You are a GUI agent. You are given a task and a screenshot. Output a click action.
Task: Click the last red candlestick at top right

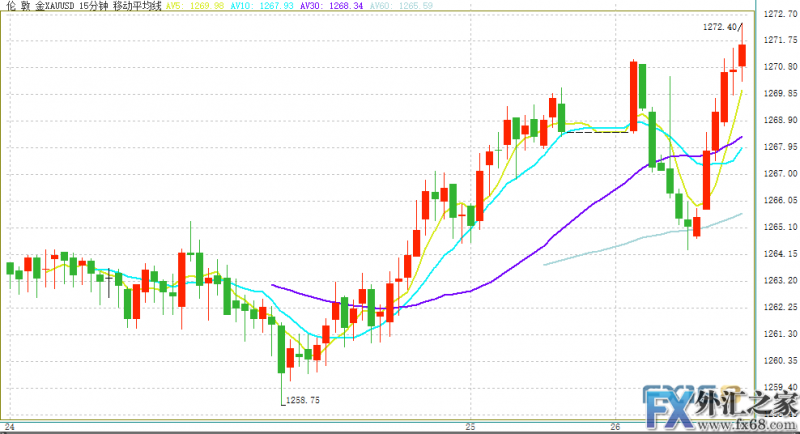[742, 56]
